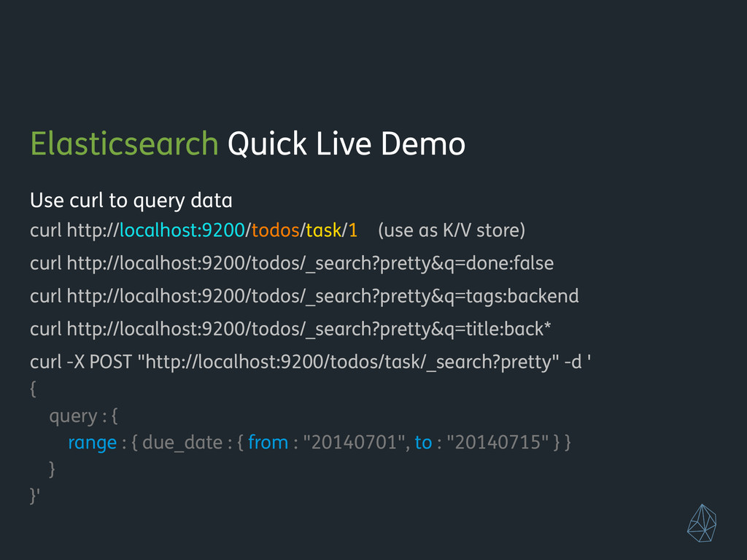Click the "due_date" field name
The image size is (747, 560).
pos(182,443)
